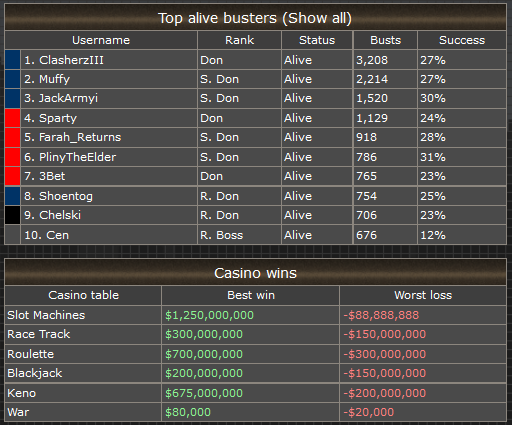The width and height of the screenshot is (512, 425).
Task: Click blue swatch next to Shoentog
Action: click(x=13, y=196)
